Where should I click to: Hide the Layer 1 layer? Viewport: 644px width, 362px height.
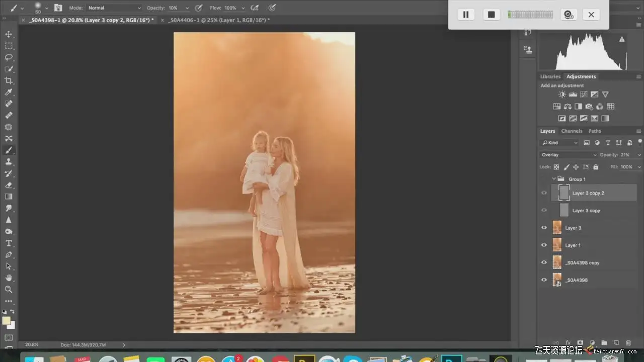(544, 245)
